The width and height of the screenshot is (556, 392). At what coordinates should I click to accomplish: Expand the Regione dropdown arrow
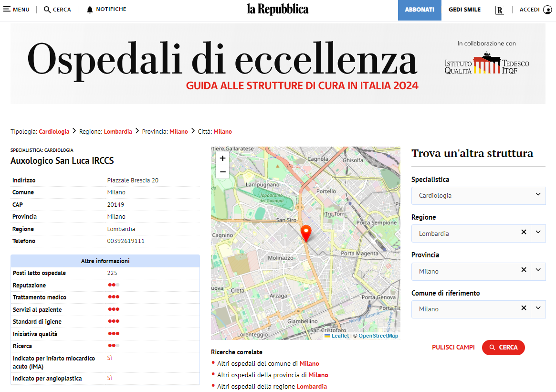tap(538, 233)
